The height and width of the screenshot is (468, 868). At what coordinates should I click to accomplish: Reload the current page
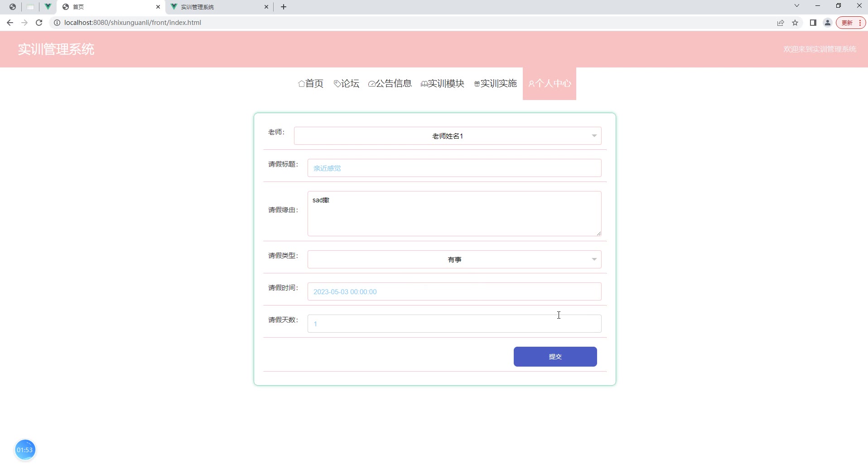point(39,23)
